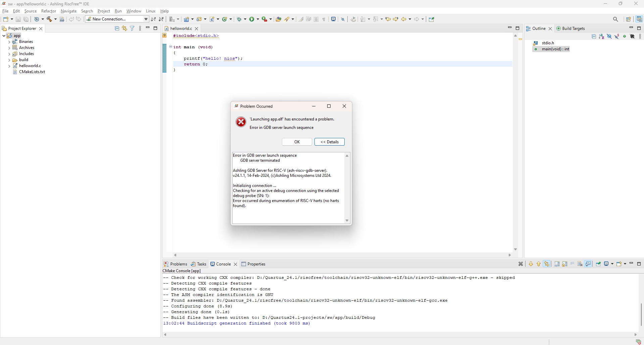Click the Last Edit Location arrow icon
Image resolution: width=644 pixels, height=345 pixels.
[388, 19]
